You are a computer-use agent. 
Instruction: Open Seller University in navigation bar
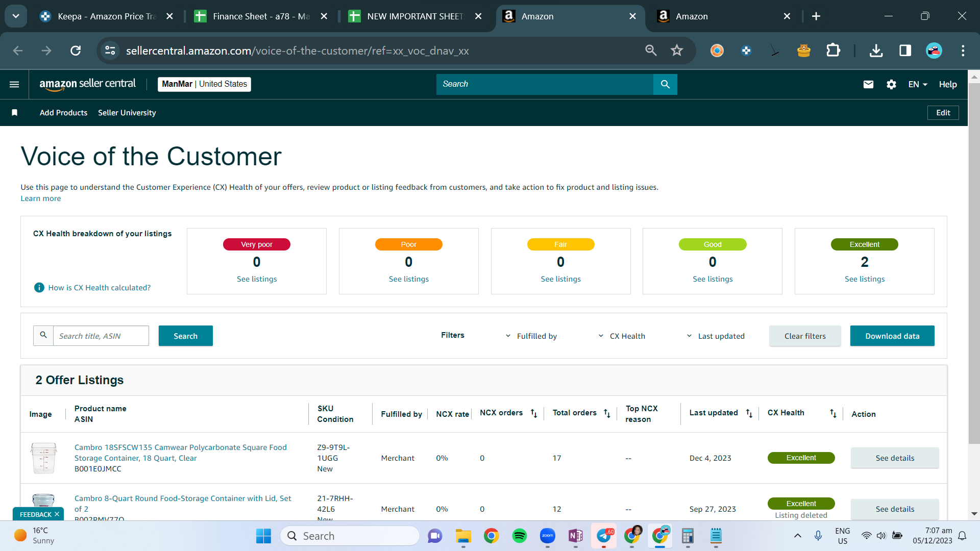127,113
